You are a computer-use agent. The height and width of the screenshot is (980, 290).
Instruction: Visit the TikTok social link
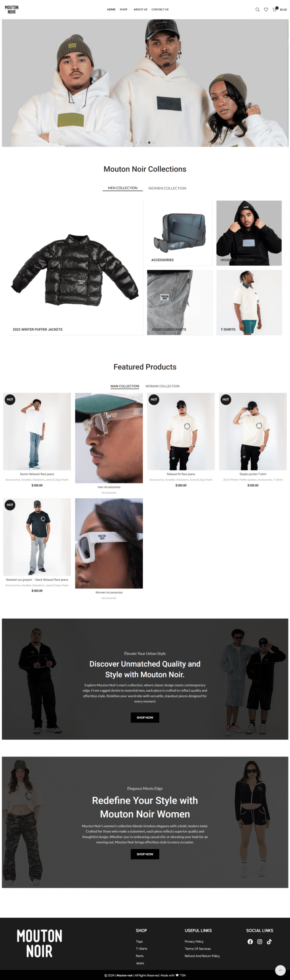tap(269, 942)
